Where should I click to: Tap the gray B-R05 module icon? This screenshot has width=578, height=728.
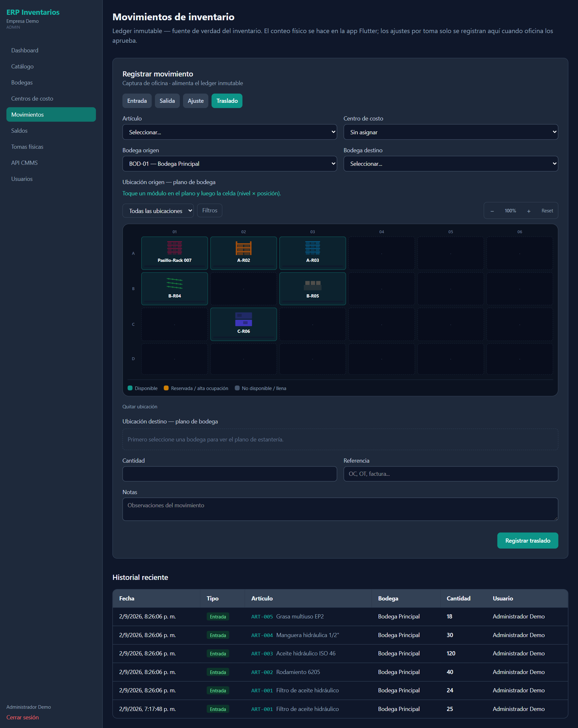point(312,285)
